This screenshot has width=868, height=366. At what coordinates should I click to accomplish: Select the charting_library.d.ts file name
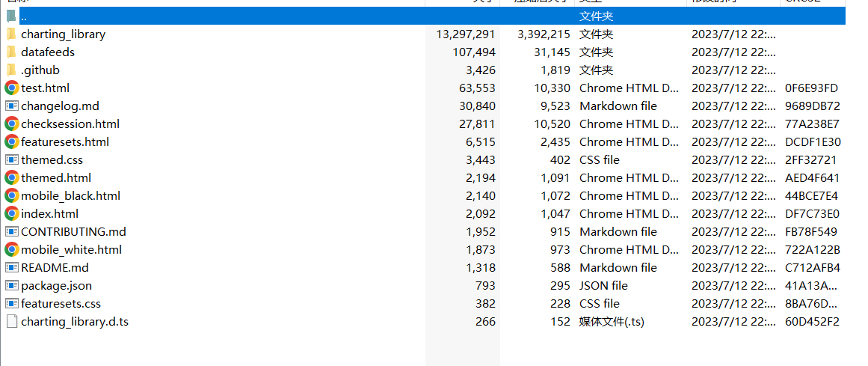tap(74, 322)
